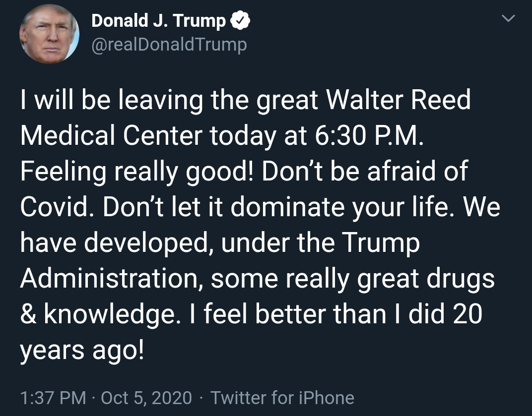532x416 pixels.
Task: Click the phrase "Medical Center"
Action: (x=111, y=135)
